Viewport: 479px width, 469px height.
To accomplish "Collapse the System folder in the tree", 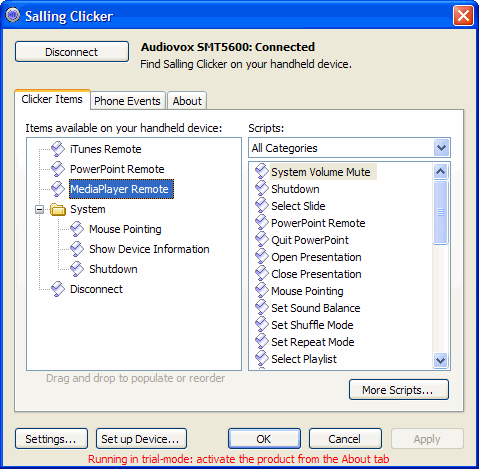I will (40, 209).
